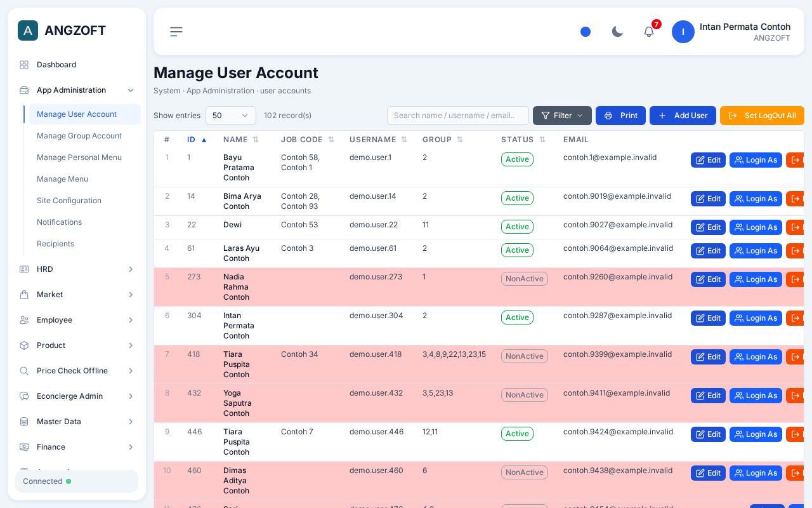
Task: Expand Master Data menu
Action: coord(77,422)
